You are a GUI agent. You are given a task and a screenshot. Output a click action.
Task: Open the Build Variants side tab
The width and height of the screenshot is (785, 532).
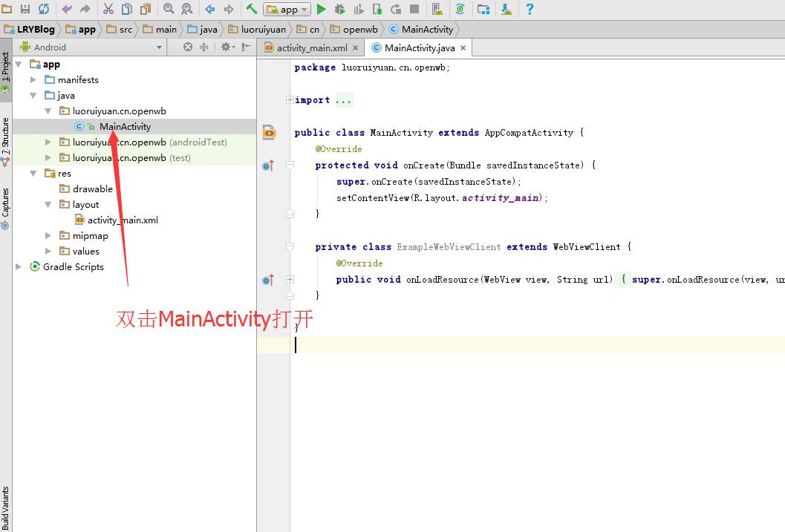pos(5,508)
